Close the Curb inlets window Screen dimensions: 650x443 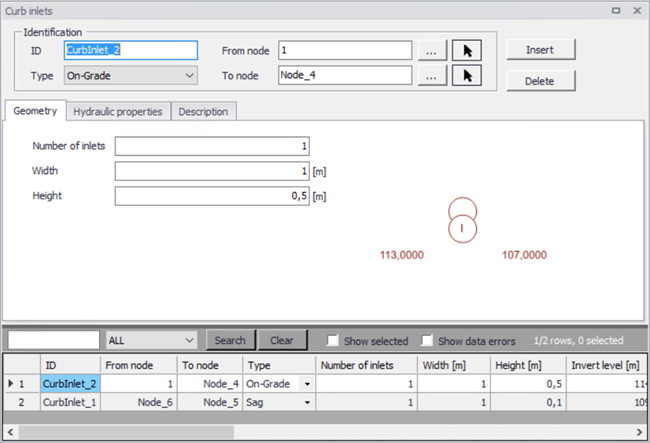[x=637, y=11]
